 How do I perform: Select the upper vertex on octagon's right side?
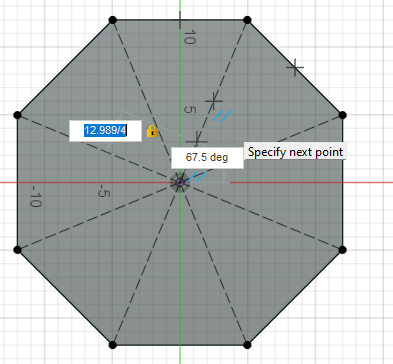(x=342, y=115)
